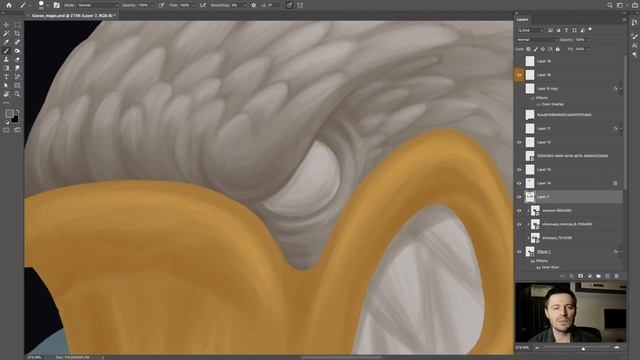The height and width of the screenshot is (360, 640).
Task: Open the layer blend mode Normal dropdown
Action: pos(537,40)
